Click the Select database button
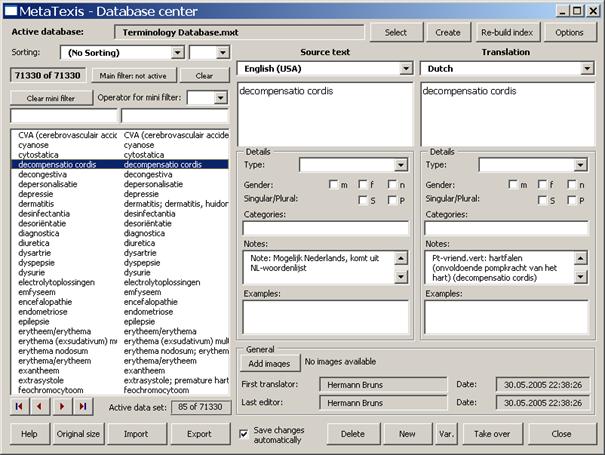The image size is (605, 455). point(396,32)
